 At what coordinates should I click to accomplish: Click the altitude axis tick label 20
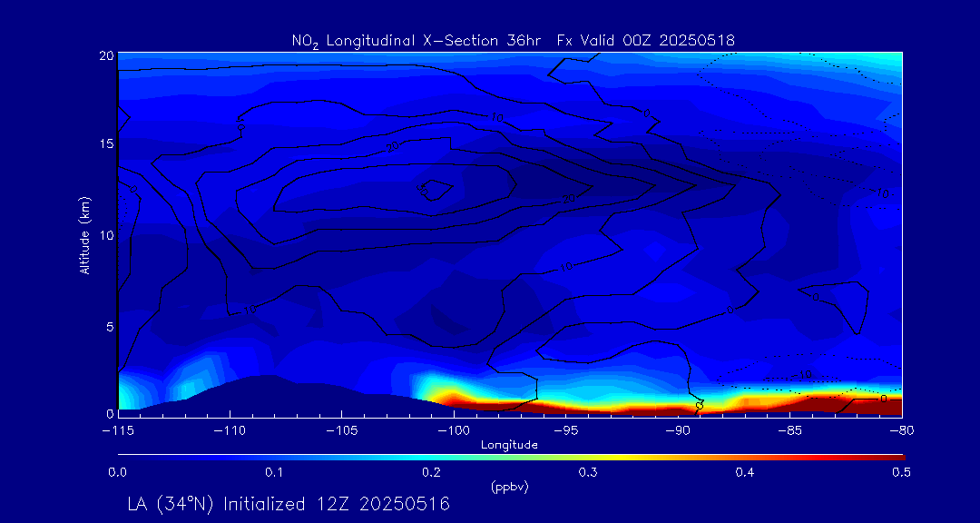point(106,55)
